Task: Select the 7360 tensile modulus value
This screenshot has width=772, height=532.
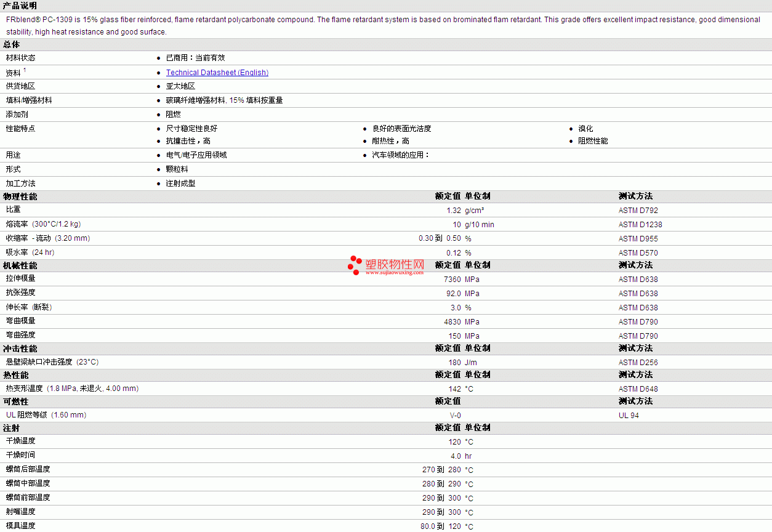Action: coord(452,280)
